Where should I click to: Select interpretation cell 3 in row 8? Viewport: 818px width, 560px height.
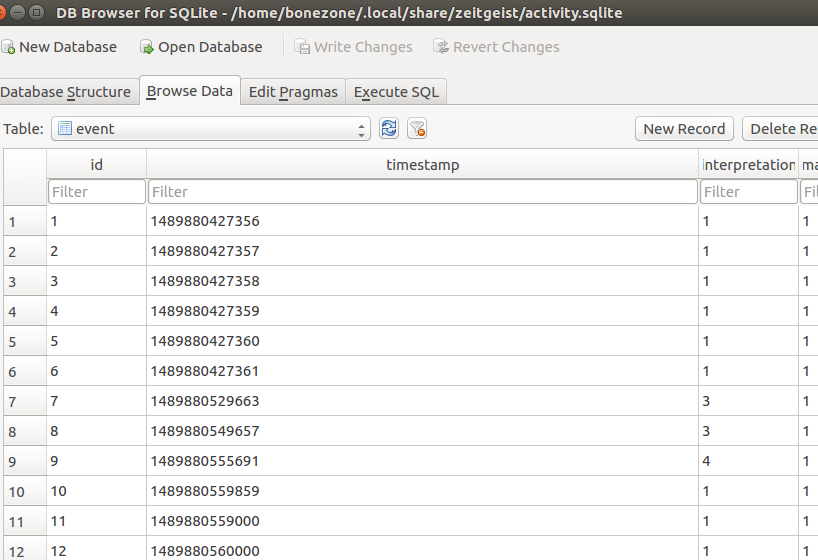749,431
